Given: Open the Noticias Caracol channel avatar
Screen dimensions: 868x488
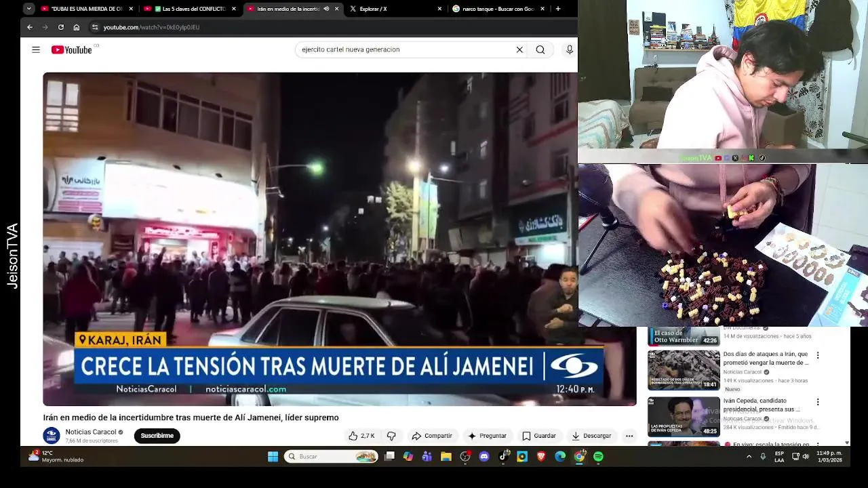Looking at the screenshot, I should tap(52, 436).
